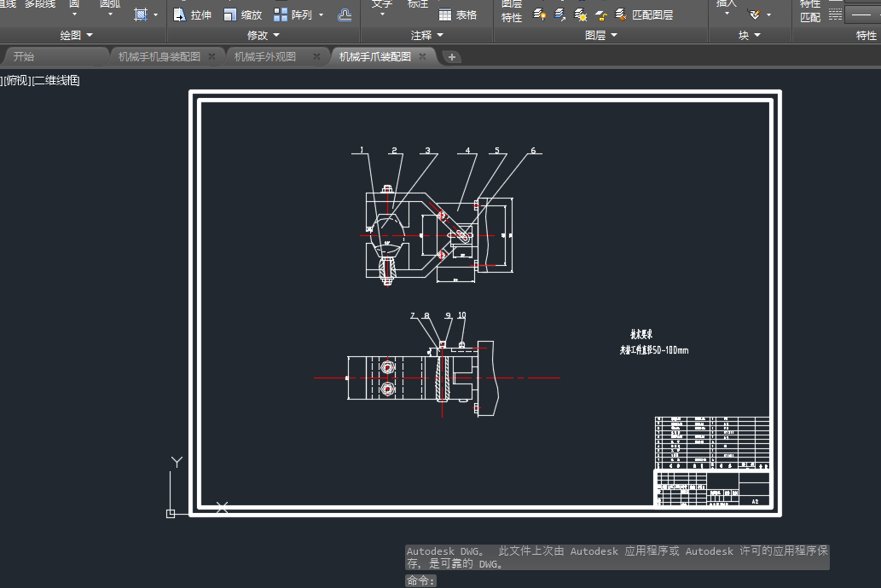The height and width of the screenshot is (588, 881).
Task: Click the Layer Properties (图层特性) button
Action: (x=512, y=11)
